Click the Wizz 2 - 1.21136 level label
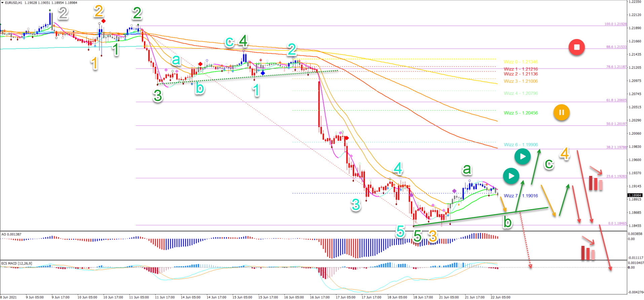 coord(521,74)
